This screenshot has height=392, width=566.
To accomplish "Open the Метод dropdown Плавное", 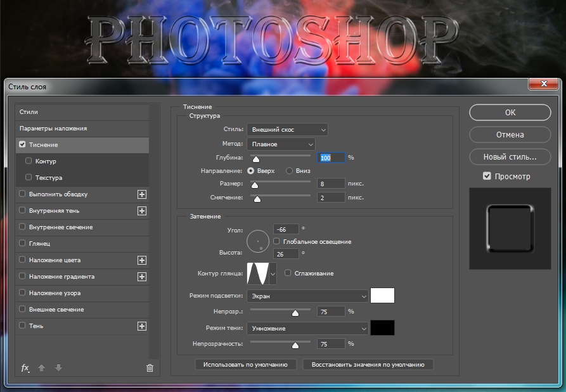I will coord(281,144).
